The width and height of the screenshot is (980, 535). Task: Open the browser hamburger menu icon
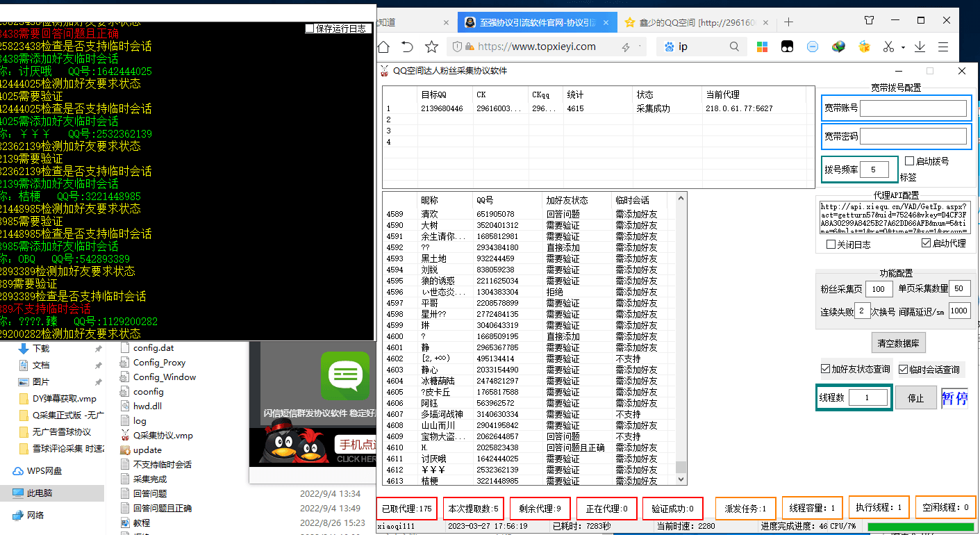click(943, 47)
